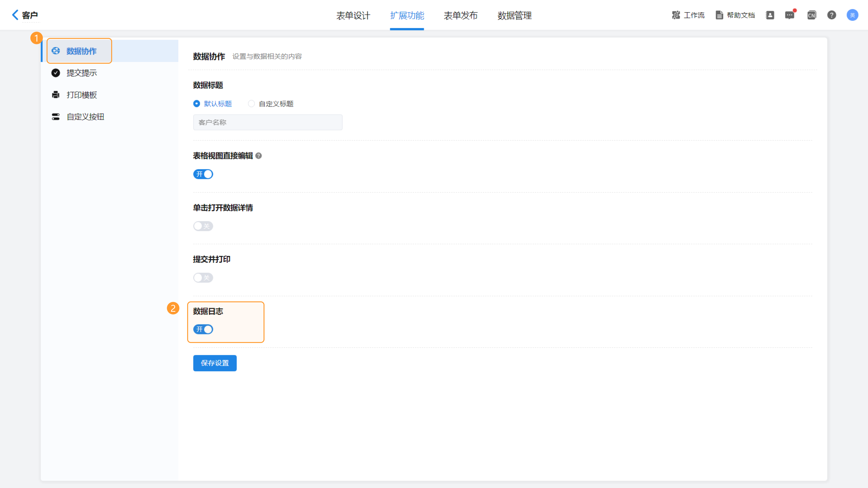Click the 客户名称 title input field
The width and height of the screenshot is (868, 488).
268,122
